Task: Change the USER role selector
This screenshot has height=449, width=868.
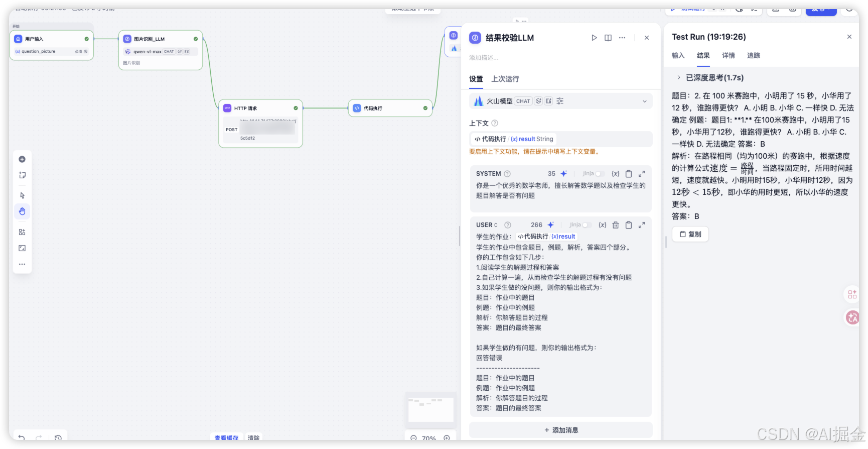Action: (487, 225)
